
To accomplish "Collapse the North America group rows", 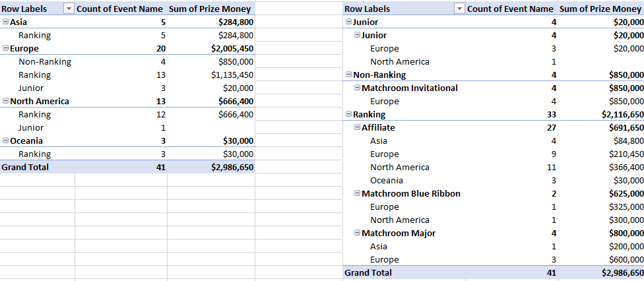I will pyautogui.click(x=6, y=102).
